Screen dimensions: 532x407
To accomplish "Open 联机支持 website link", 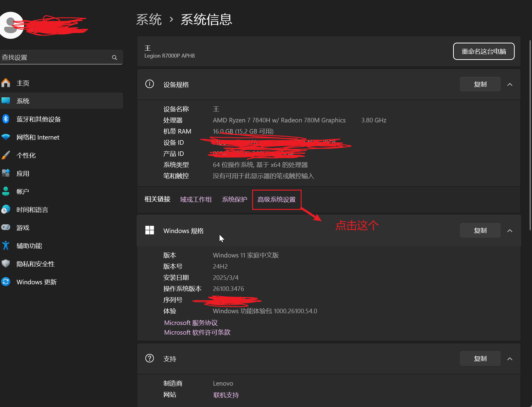I will tap(226, 395).
